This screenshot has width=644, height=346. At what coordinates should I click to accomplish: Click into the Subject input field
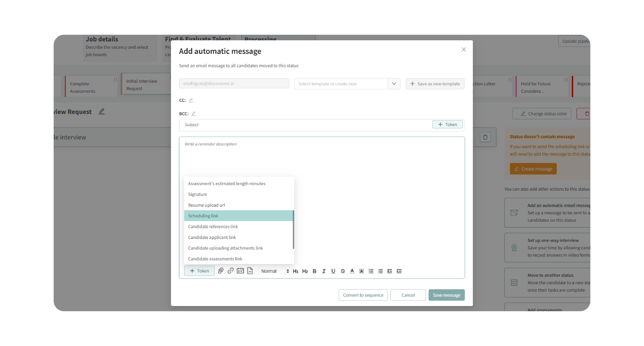pyautogui.click(x=305, y=125)
